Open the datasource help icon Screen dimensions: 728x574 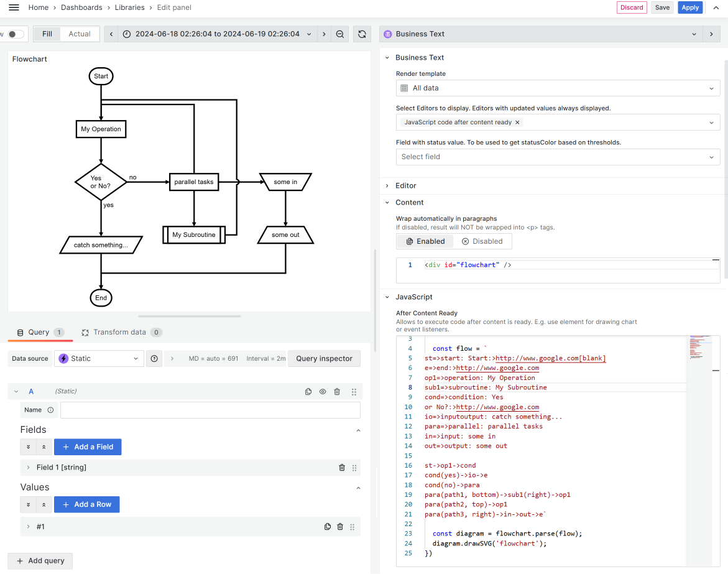pyautogui.click(x=154, y=358)
